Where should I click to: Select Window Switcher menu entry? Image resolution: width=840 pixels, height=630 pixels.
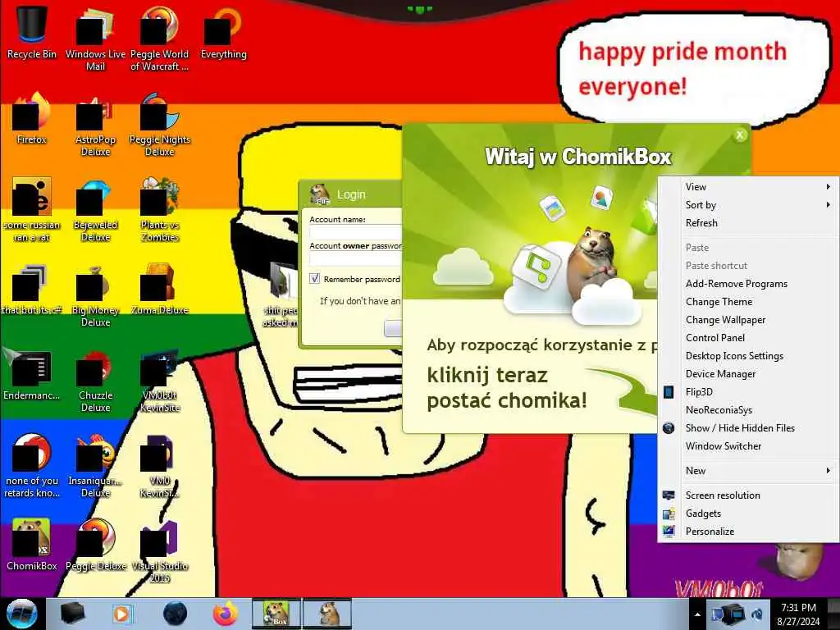(748, 446)
